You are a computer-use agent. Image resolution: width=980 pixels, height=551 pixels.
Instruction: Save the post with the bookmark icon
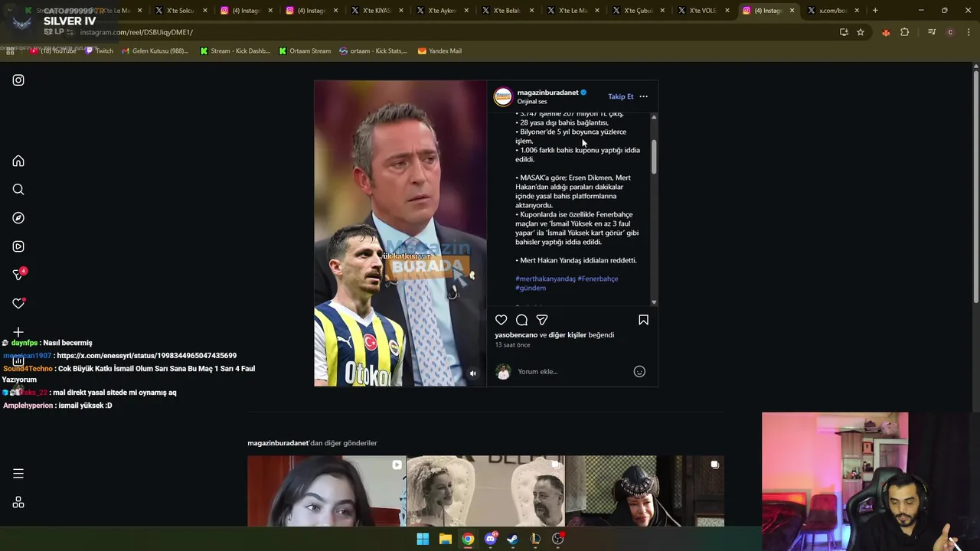click(643, 320)
